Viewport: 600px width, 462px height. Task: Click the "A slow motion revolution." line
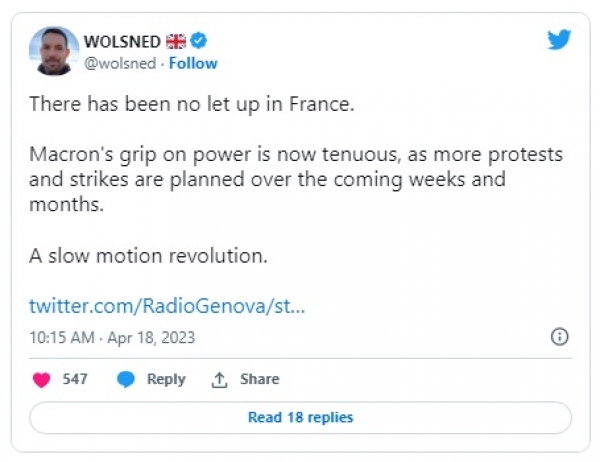click(x=148, y=255)
